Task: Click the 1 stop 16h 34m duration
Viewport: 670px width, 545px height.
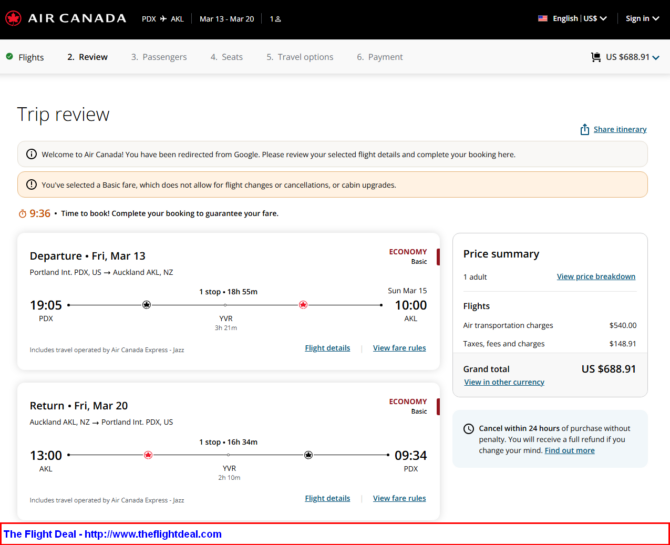Action: [x=229, y=442]
